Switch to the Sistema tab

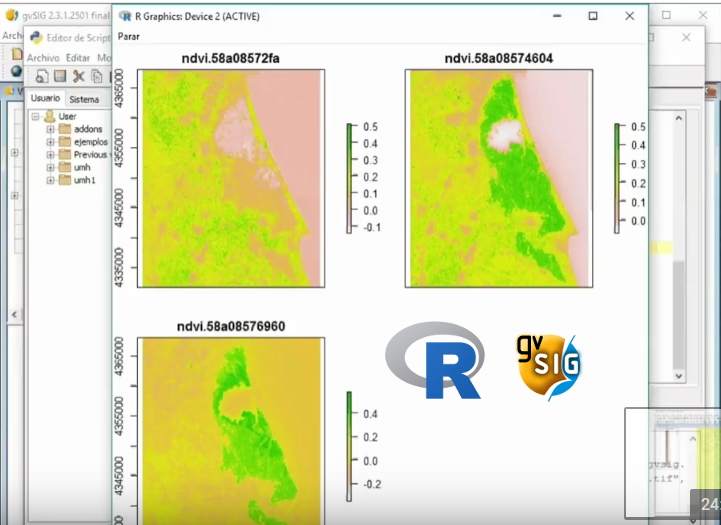(84, 100)
